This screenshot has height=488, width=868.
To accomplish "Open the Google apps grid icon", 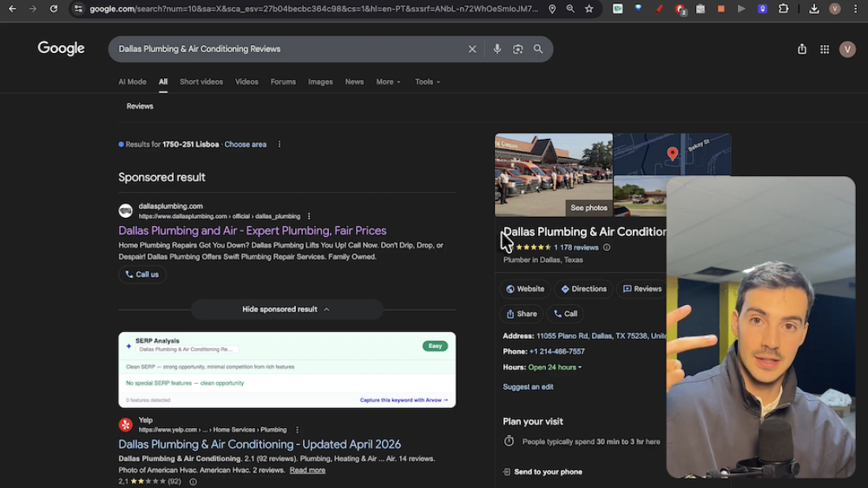I will (824, 48).
